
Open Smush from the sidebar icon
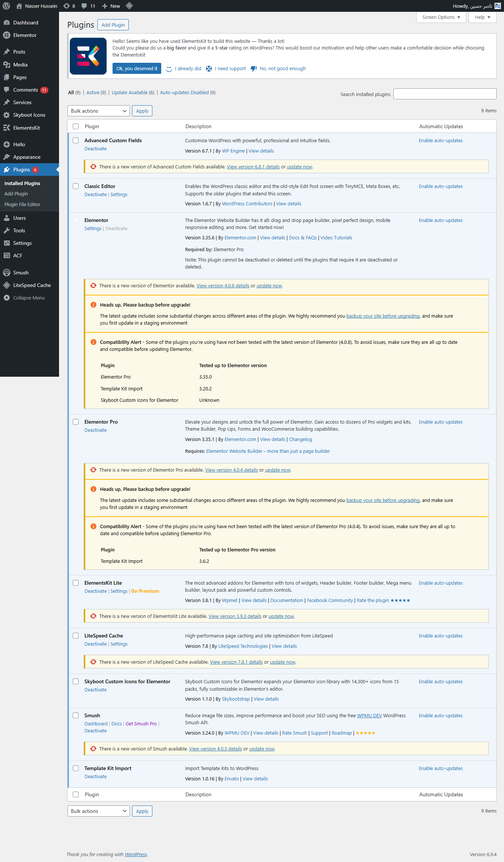coord(7,273)
